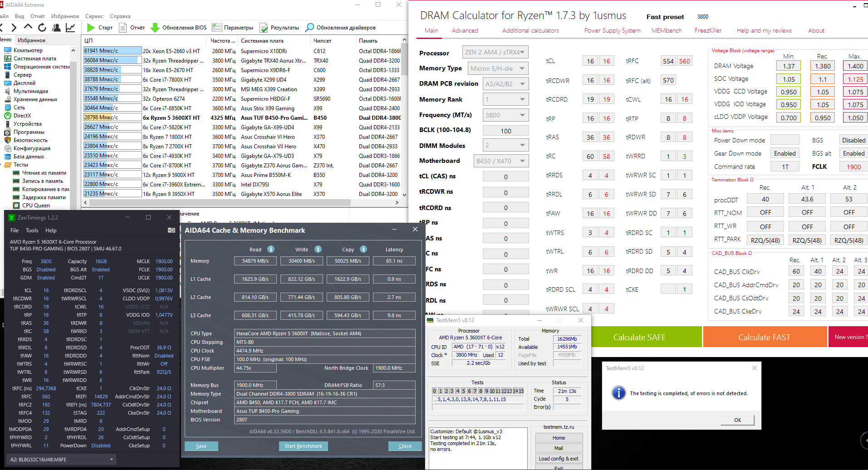This screenshot has width=868, height=470.
Task: Open the Motherboard dropdown
Action: point(501,161)
